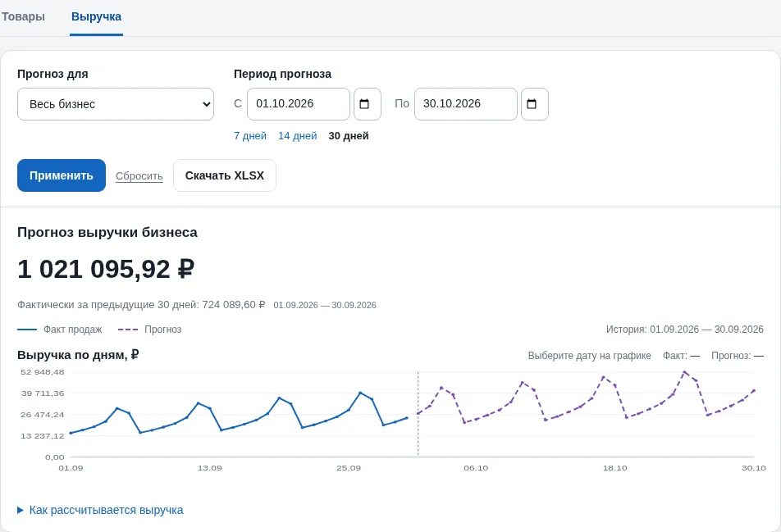Click the Период прогноза label
The image size is (781, 532).
(x=282, y=74)
